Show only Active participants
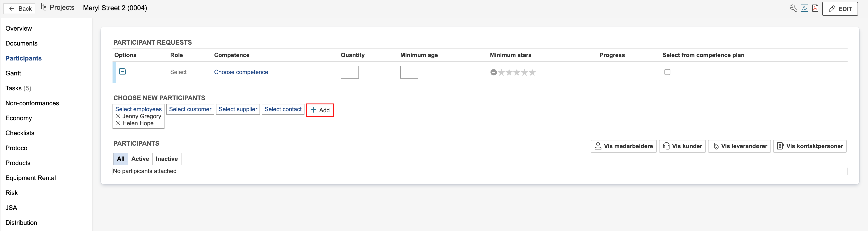The image size is (868, 231). click(140, 159)
